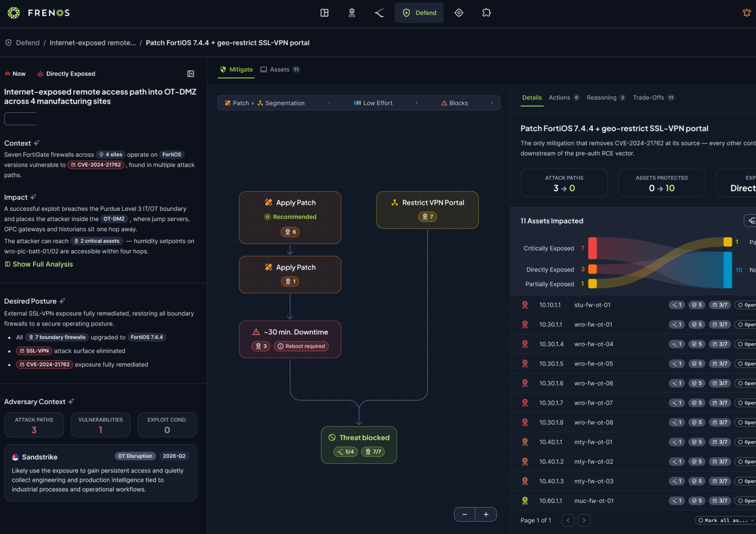Open the Mark all as dropdown
This screenshot has height=534, width=756.
[725, 520]
